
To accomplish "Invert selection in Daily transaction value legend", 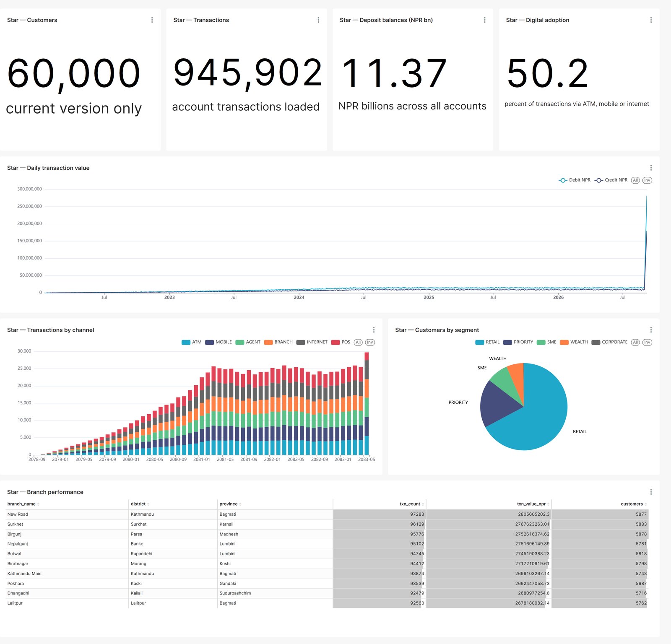I will (647, 180).
